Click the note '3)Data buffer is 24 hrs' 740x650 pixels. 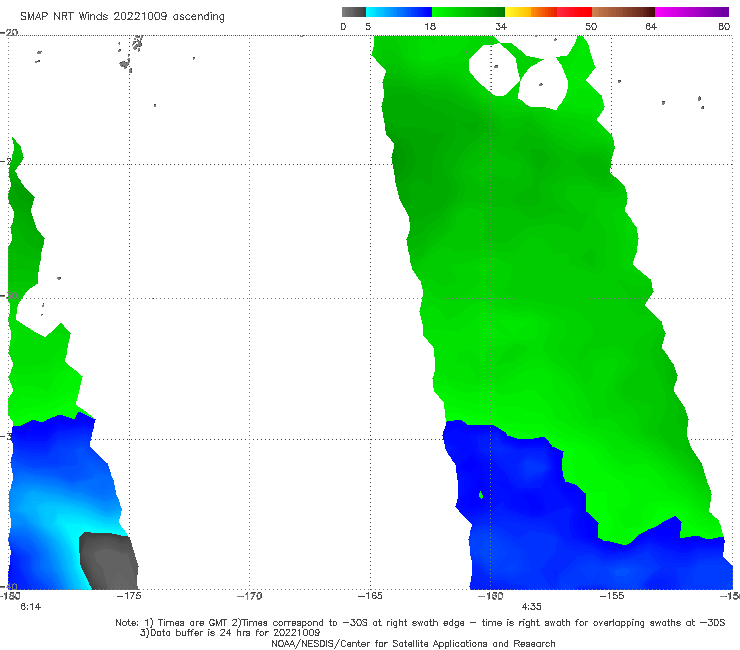(x=230, y=633)
